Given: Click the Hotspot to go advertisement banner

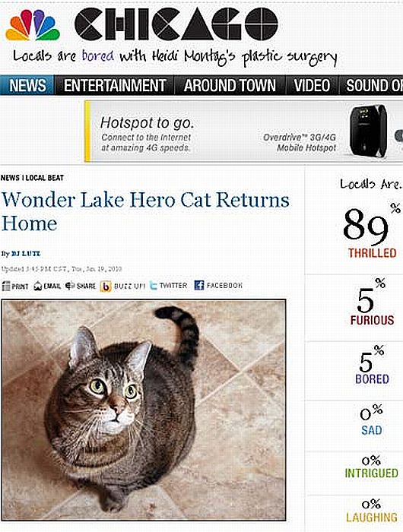Looking at the screenshot, I should click(243, 131).
